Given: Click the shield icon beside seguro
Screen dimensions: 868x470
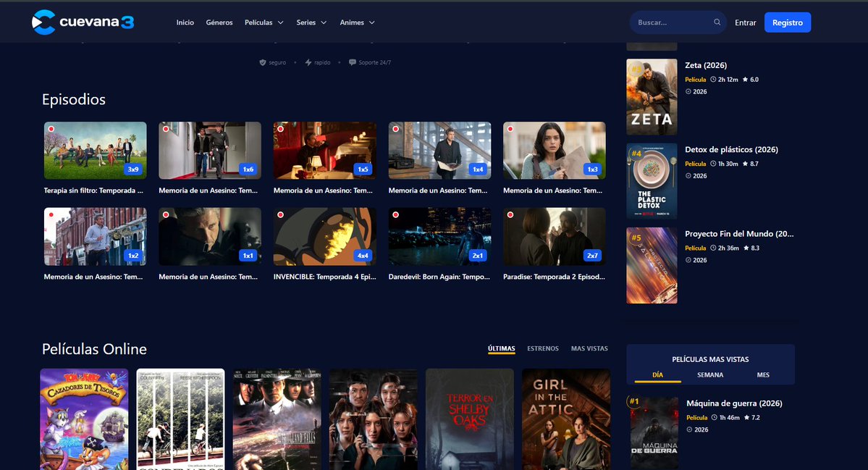Looking at the screenshot, I should click(263, 62).
